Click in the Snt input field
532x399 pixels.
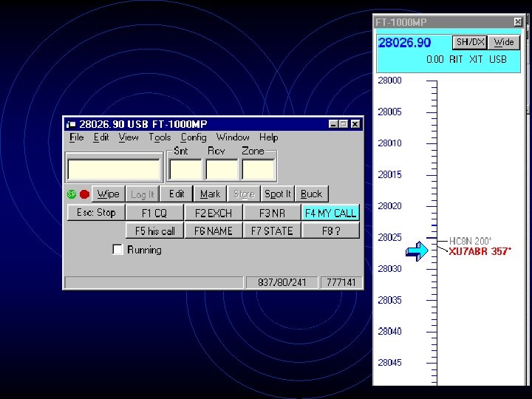pyautogui.click(x=185, y=169)
